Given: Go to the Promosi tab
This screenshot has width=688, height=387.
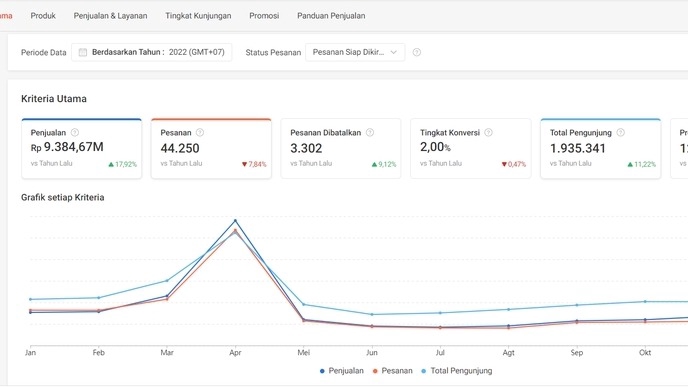Looking at the screenshot, I should click(264, 16).
